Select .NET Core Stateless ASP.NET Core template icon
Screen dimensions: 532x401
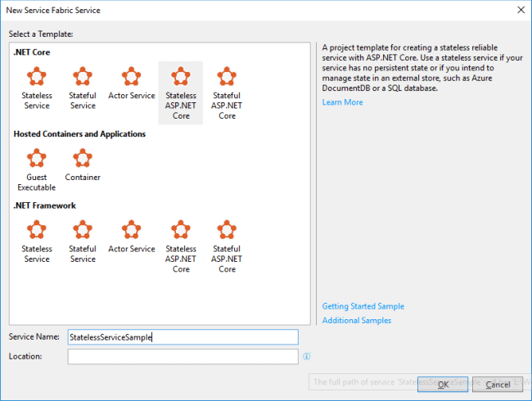(181, 76)
